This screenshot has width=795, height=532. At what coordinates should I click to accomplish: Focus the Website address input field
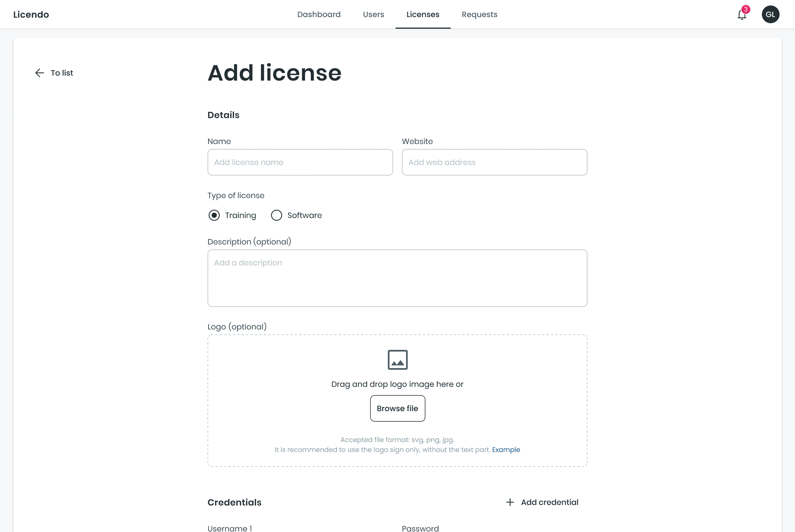click(x=494, y=162)
